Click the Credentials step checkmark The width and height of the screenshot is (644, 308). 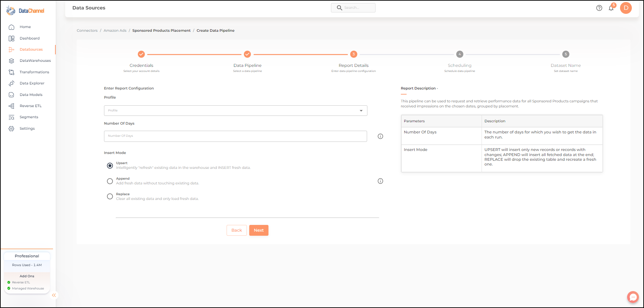141,54
